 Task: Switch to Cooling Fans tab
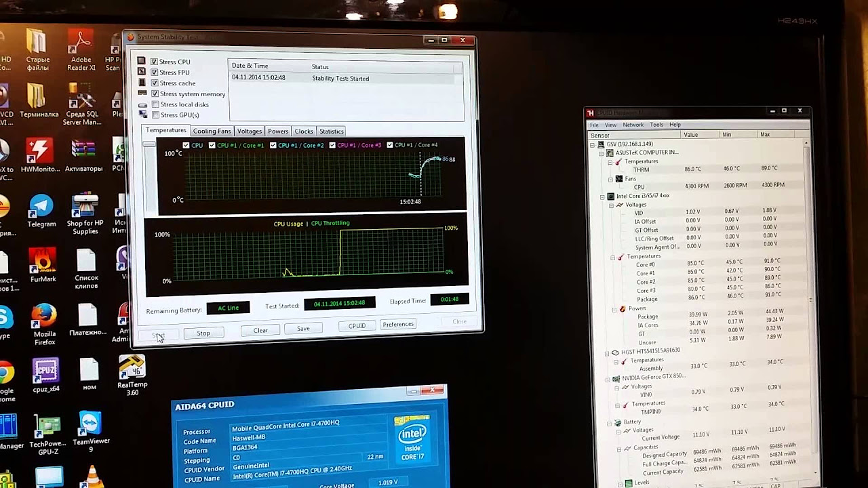[212, 131]
